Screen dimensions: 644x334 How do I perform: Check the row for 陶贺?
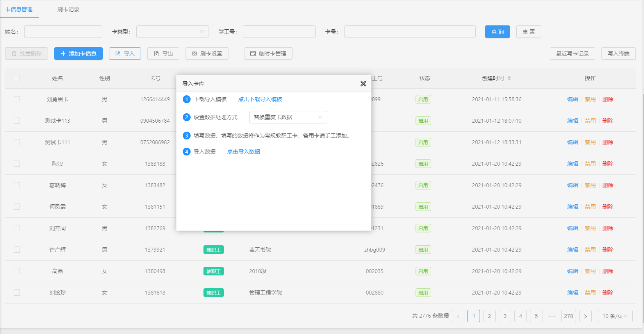tap(17, 164)
